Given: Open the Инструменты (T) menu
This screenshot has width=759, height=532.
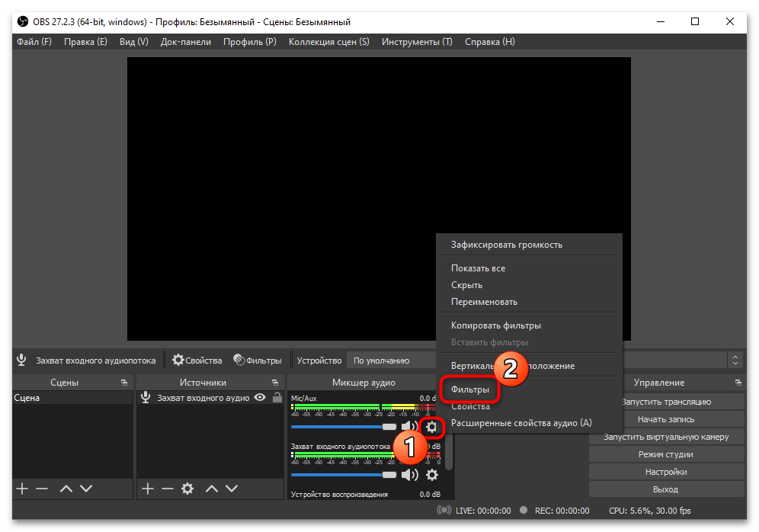Looking at the screenshot, I should (x=417, y=42).
